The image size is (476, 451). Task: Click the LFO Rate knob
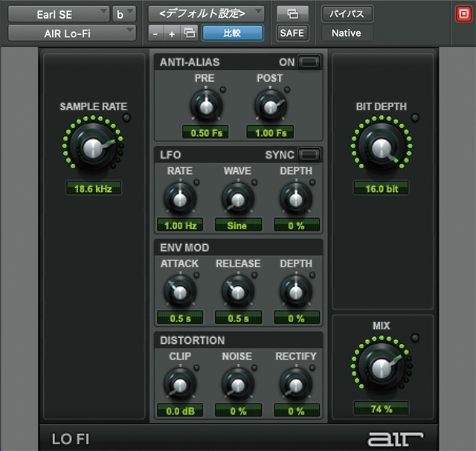pyautogui.click(x=180, y=199)
